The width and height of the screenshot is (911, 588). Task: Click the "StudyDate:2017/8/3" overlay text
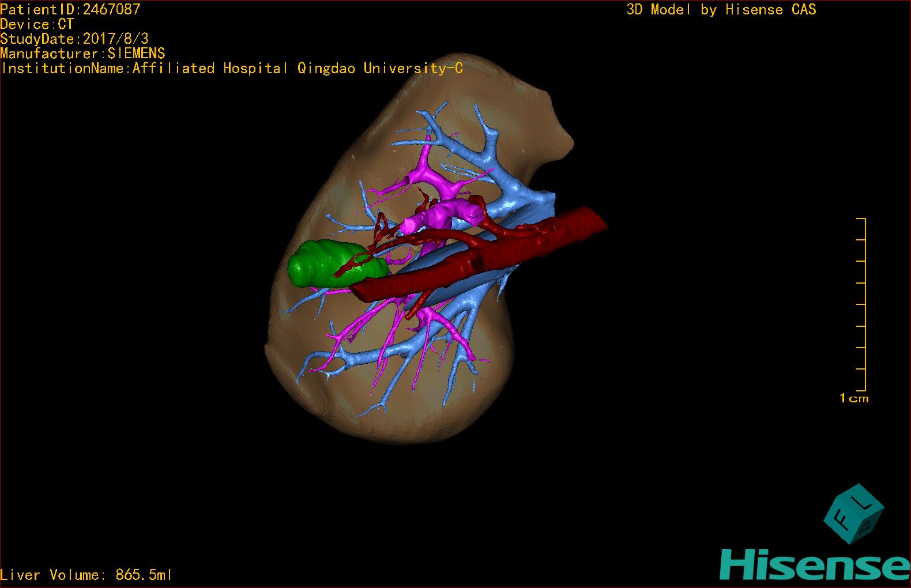pos(74,39)
